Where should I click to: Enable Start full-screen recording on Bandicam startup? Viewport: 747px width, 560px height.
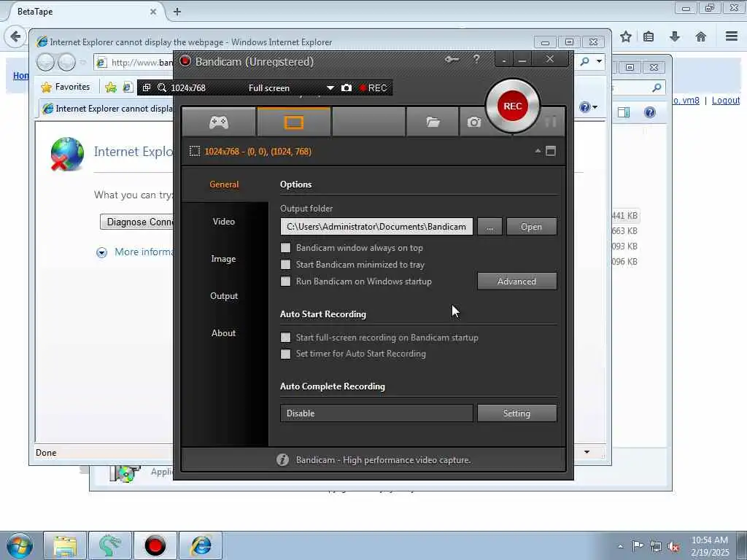(x=285, y=338)
